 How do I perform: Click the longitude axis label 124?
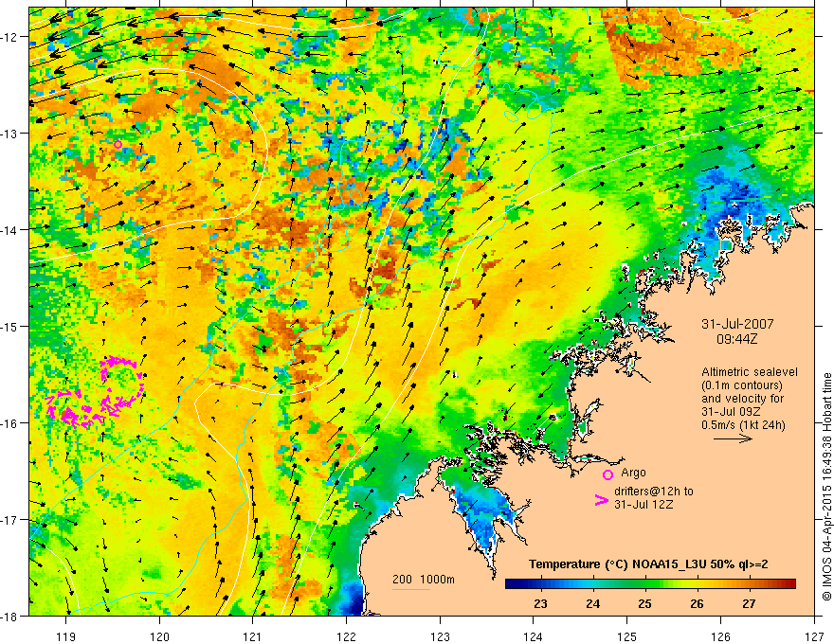534,636
